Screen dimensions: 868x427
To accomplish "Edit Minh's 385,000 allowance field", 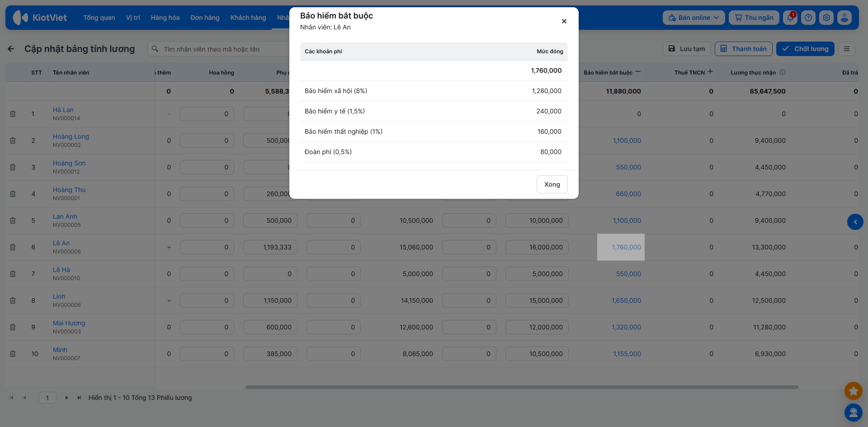I will [270, 354].
